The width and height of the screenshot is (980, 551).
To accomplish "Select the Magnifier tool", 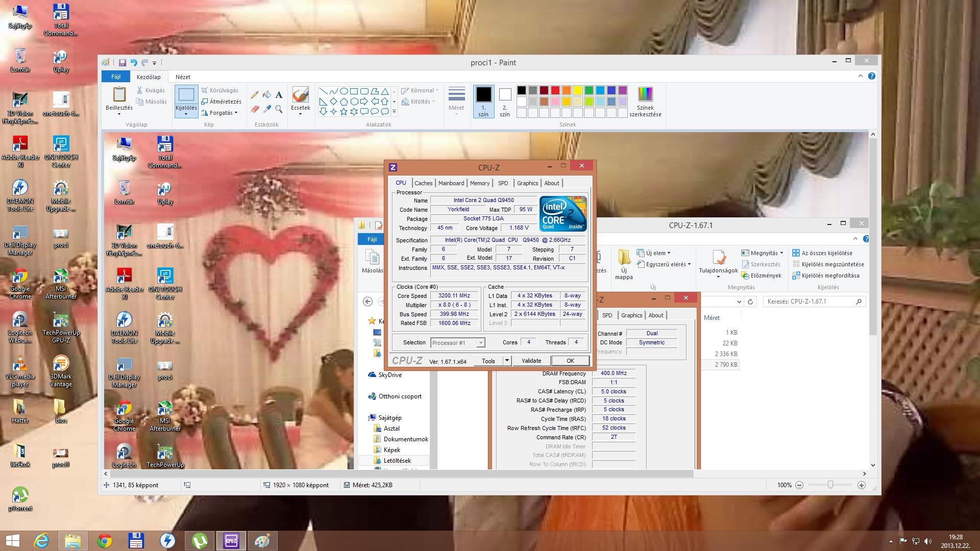I will point(279,109).
